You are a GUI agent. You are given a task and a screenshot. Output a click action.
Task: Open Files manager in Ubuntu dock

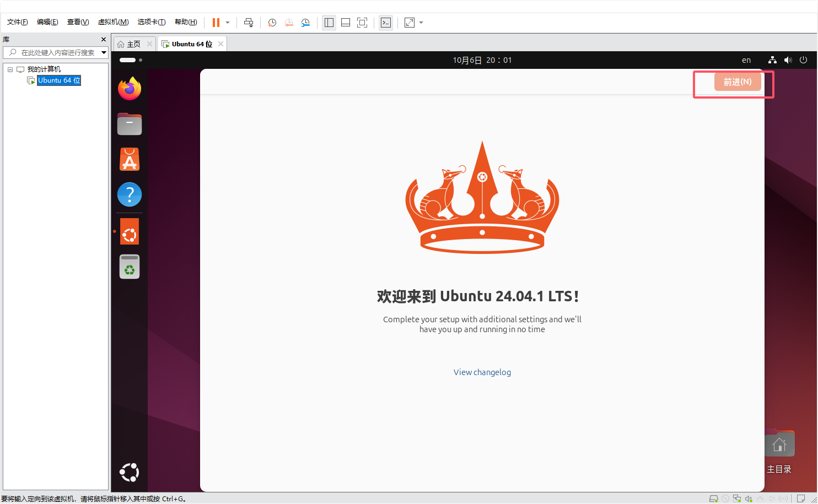130,124
